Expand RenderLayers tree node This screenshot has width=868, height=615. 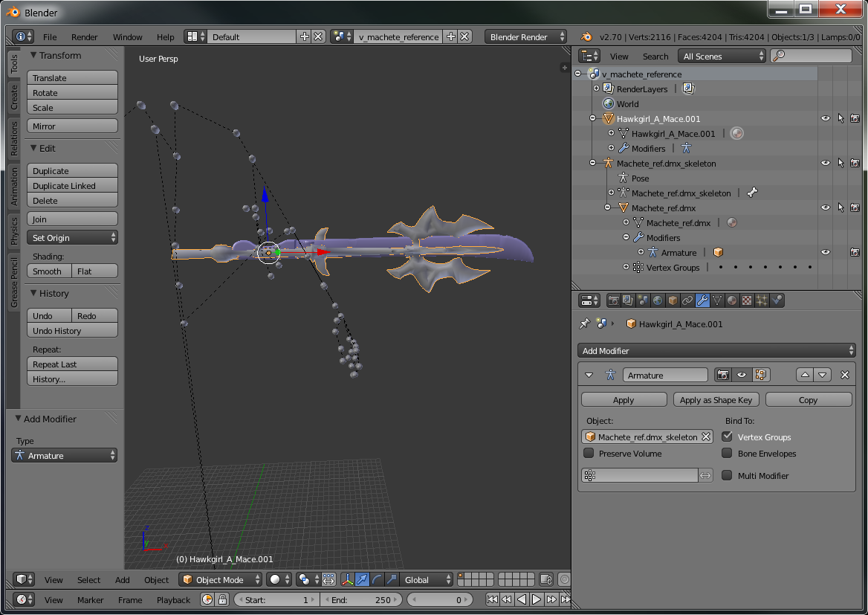pos(596,88)
